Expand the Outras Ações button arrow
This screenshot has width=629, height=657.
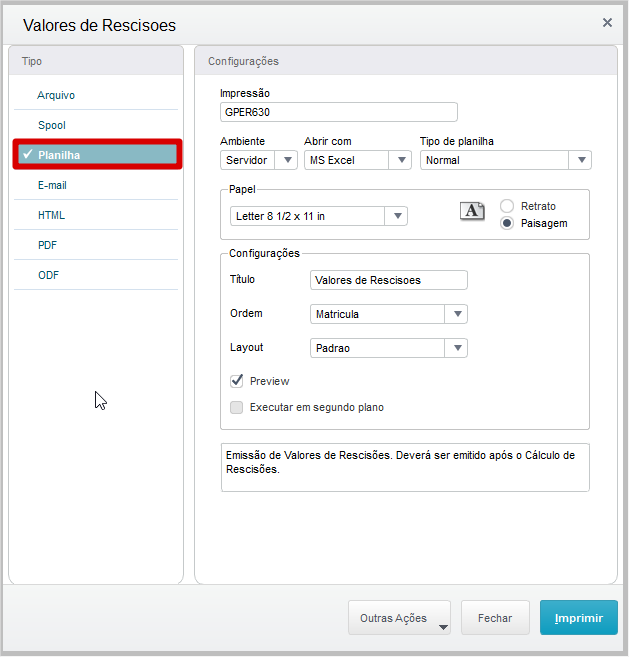[443, 627]
